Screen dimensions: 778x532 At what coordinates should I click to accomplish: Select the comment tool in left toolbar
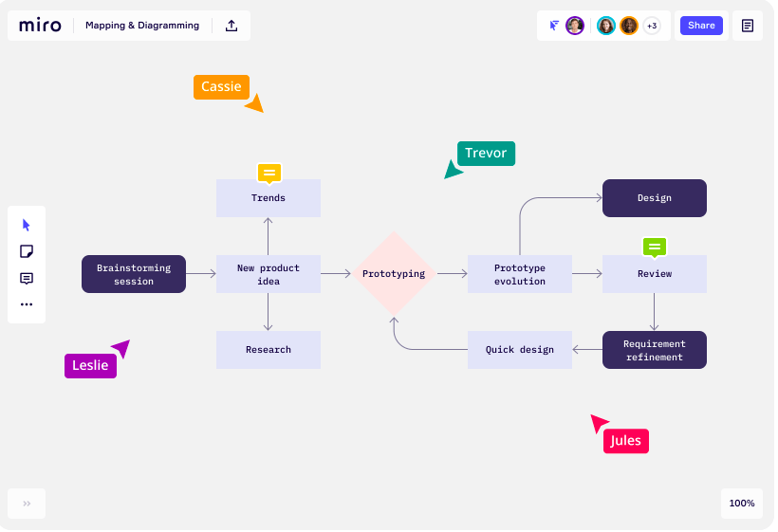(x=27, y=279)
